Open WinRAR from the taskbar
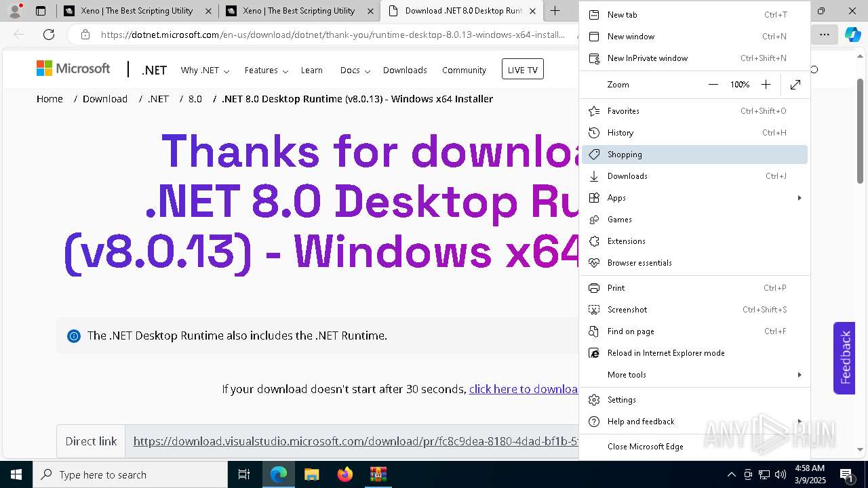Viewport: 868px width, 488px height. pyautogui.click(x=378, y=474)
